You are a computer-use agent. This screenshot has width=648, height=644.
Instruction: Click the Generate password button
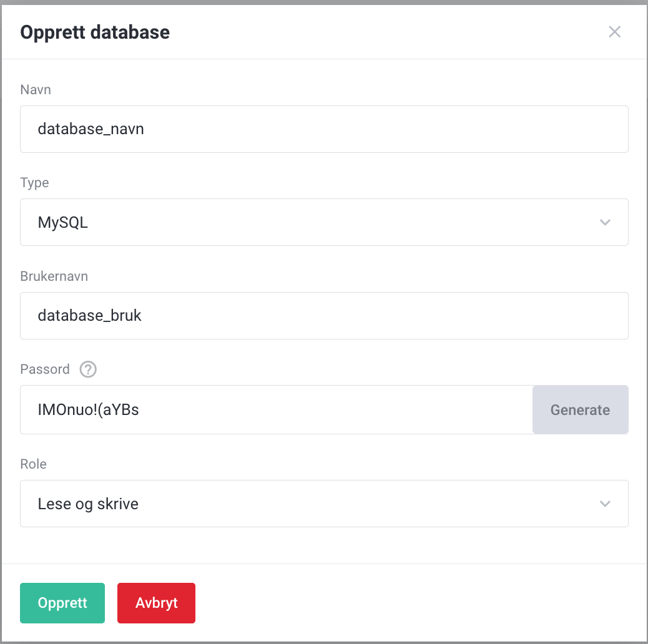pyautogui.click(x=580, y=410)
